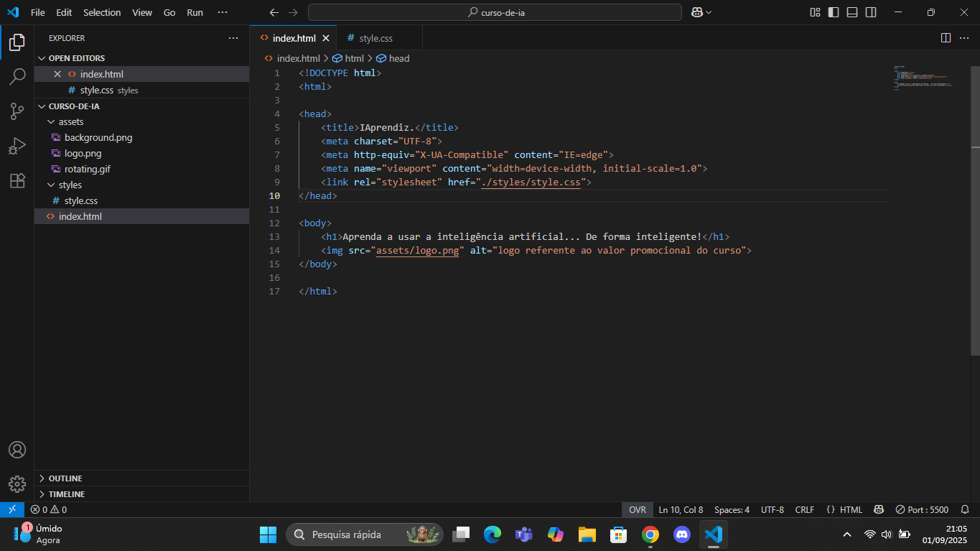
Task: Open the Source Control view
Action: tap(17, 111)
